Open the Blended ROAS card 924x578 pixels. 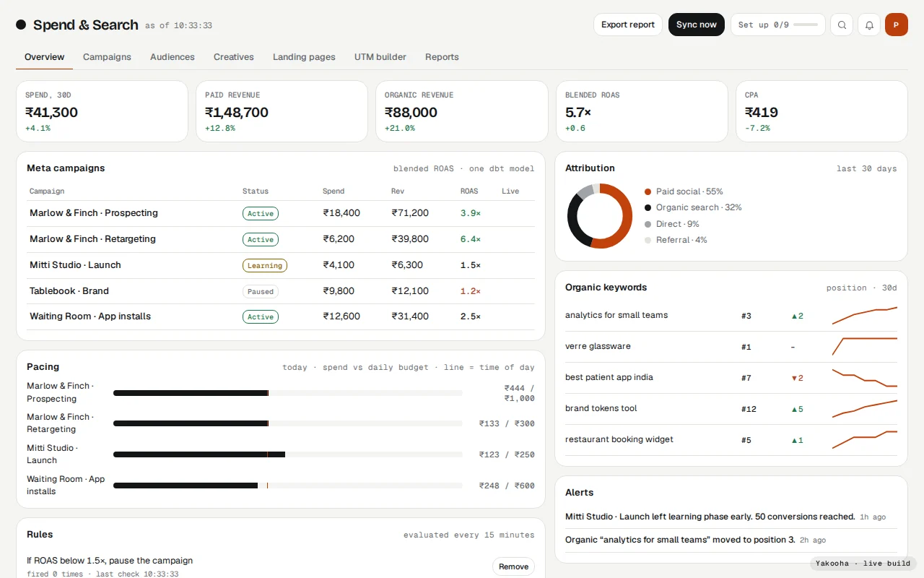[x=642, y=111]
